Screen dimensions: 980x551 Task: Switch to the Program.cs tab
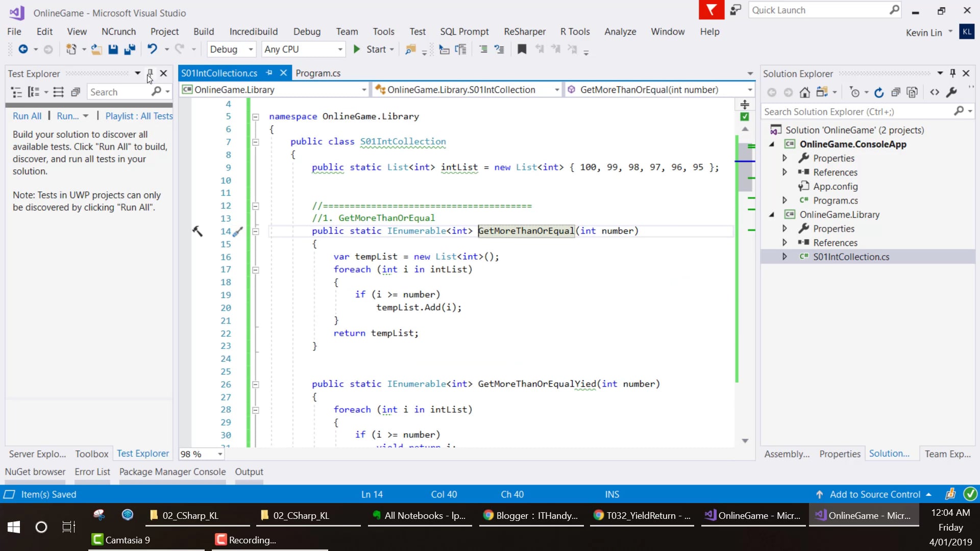tap(317, 73)
